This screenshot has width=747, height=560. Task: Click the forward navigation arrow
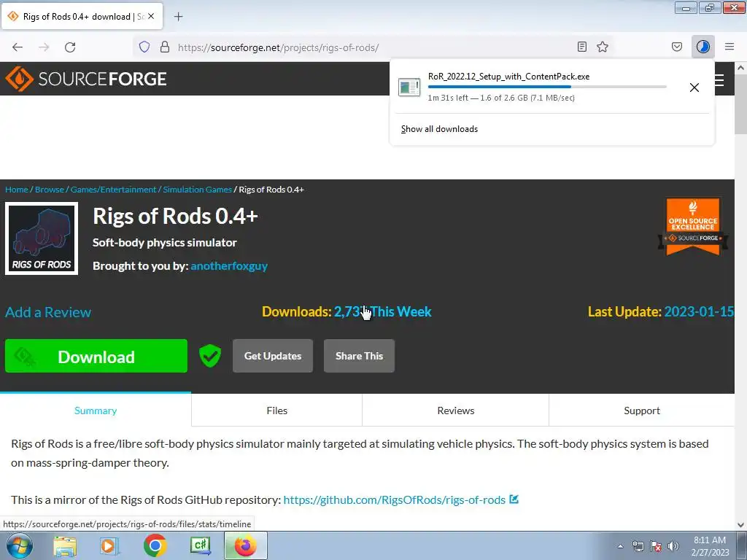pyautogui.click(x=44, y=47)
